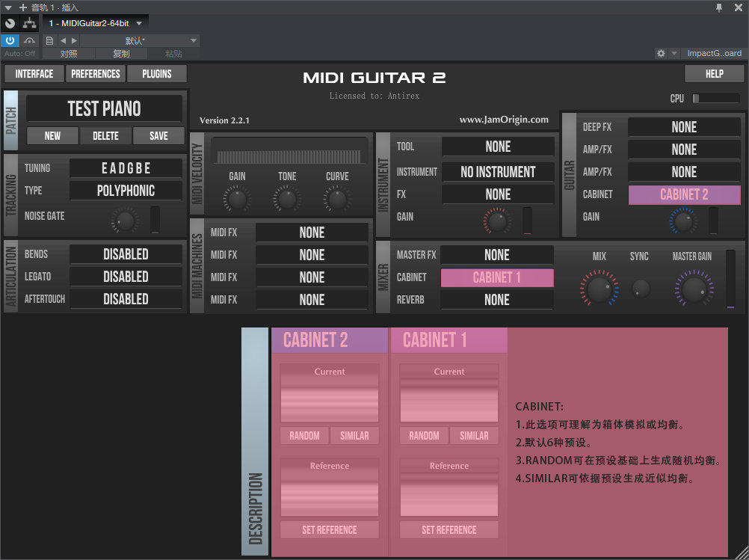Adjust the MIDI velocity TONE knob

287,199
